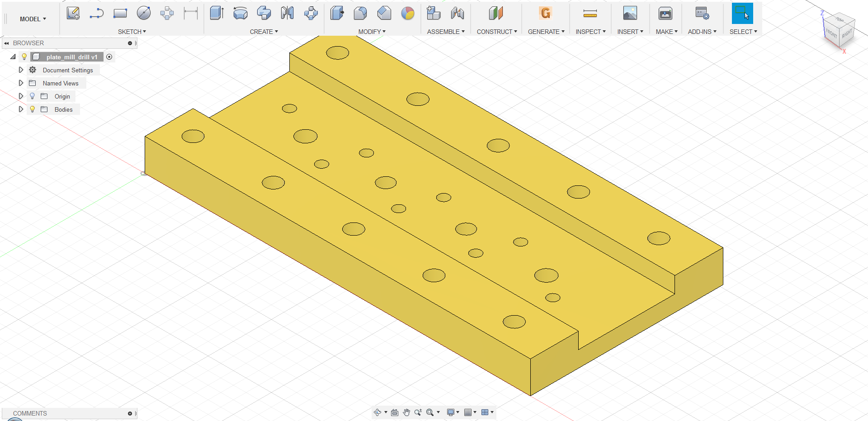The image size is (868, 421).
Task: Open the Measure tool under Inspect
Action: click(x=590, y=14)
